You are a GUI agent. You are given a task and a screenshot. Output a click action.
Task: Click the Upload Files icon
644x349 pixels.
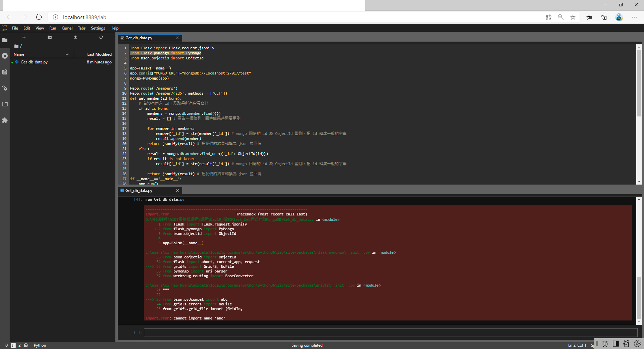point(75,37)
